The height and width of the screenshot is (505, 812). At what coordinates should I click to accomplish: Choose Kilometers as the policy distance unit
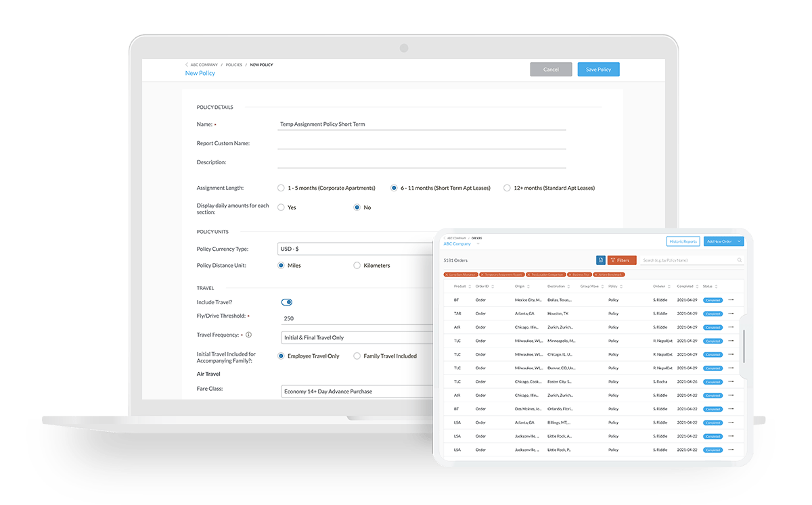tap(357, 266)
